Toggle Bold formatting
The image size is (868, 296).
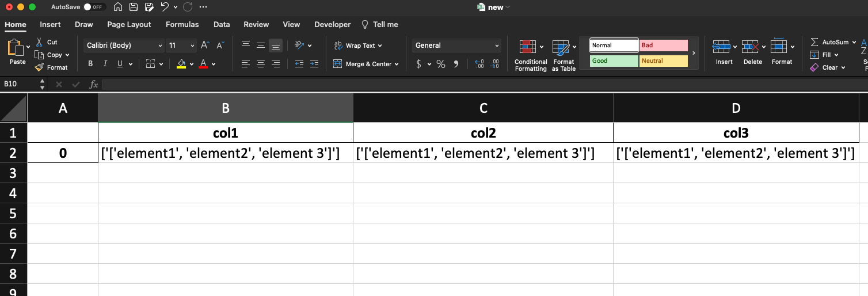tap(90, 64)
